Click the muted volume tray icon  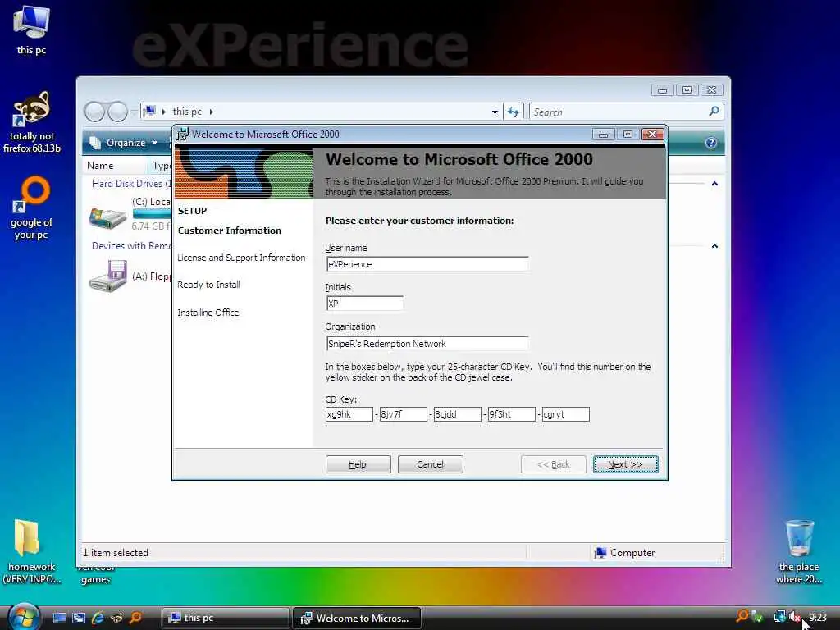(795, 617)
